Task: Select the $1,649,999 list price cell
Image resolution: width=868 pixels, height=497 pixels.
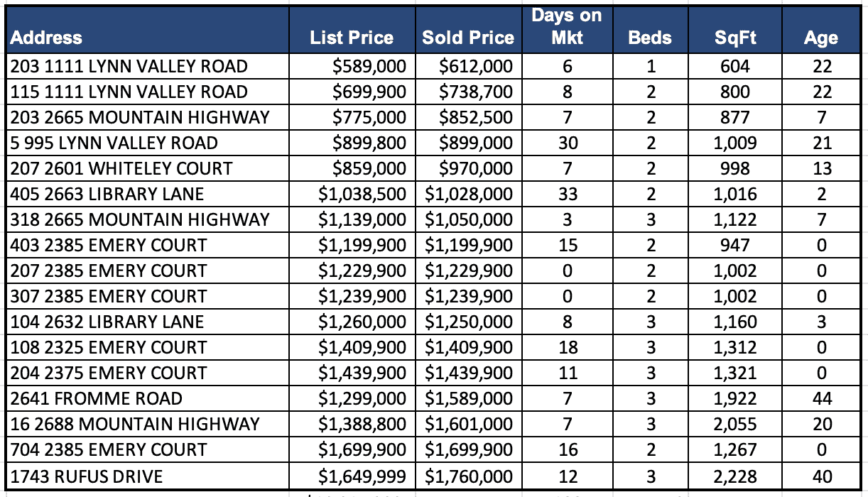Action: (x=362, y=476)
